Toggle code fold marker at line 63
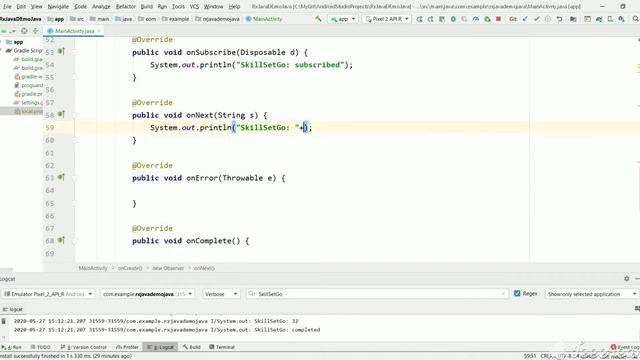Image resolution: width=640 pixels, height=360 pixels. tap(75, 178)
